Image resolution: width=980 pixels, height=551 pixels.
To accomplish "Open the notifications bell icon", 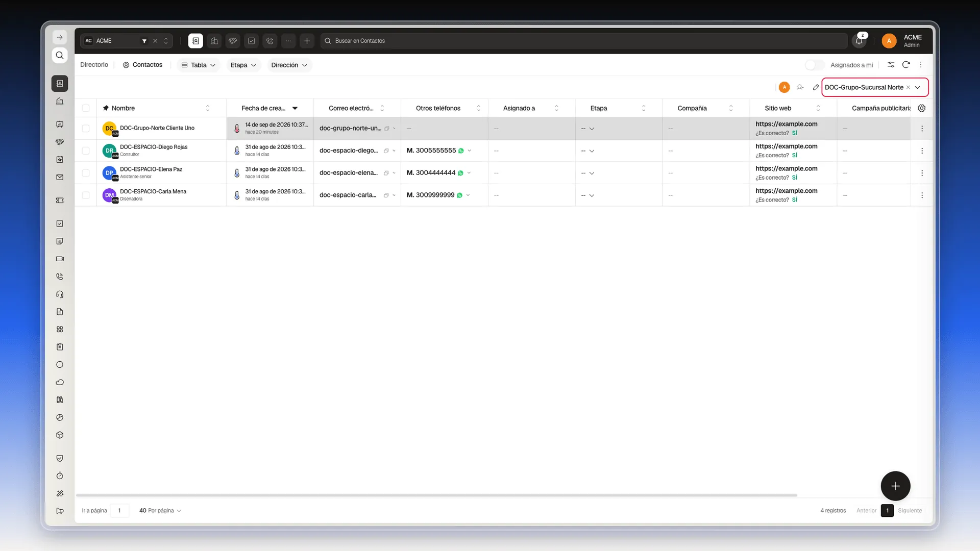I will (859, 41).
